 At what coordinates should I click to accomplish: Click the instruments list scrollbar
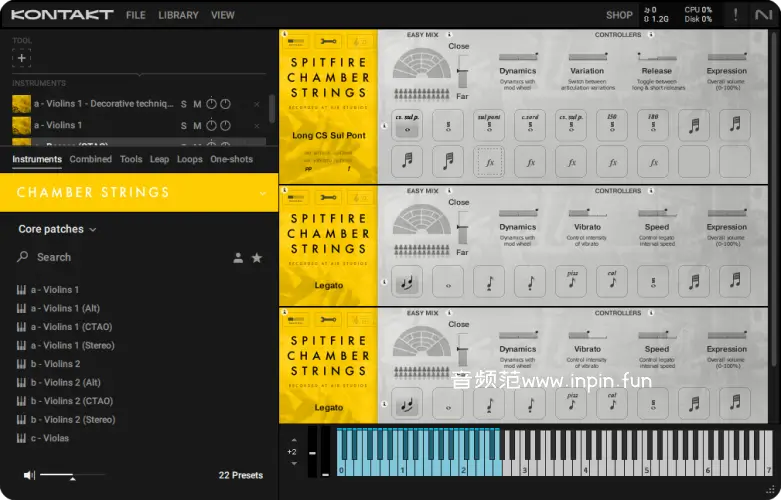point(272,109)
